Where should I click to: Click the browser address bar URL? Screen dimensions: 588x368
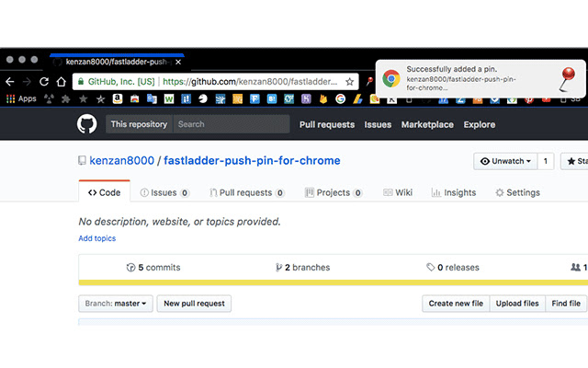click(250, 82)
